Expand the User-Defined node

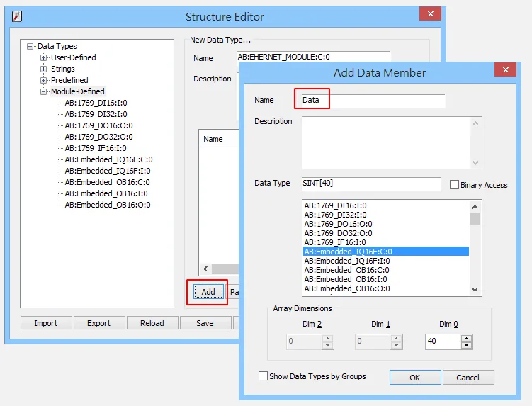(x=43, y=57)
